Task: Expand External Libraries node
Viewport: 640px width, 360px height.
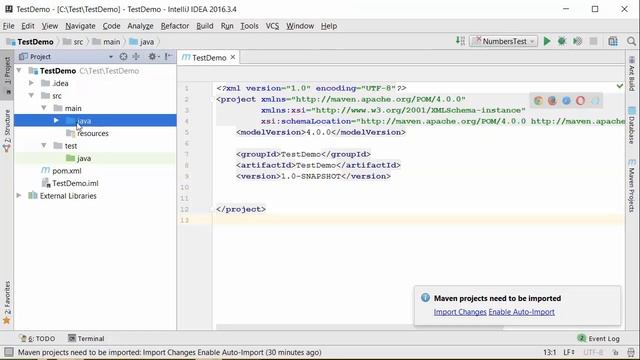Action: pos(19,196)
